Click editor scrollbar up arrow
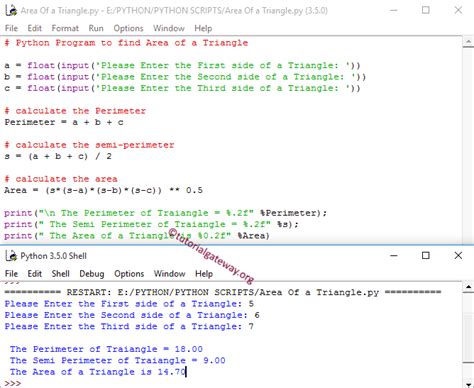Screen dimensions: 474x388 tap(468, 42)
